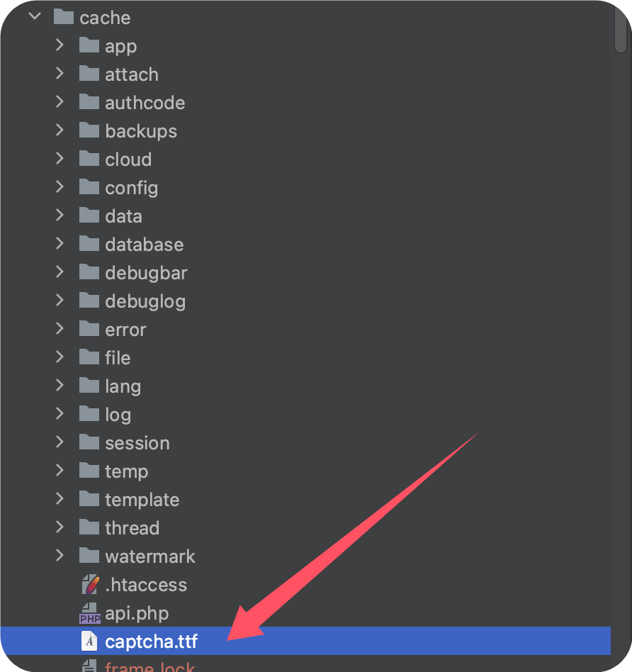Collapse the cache folder
632x672 pixels.
(x=35, y=17)
